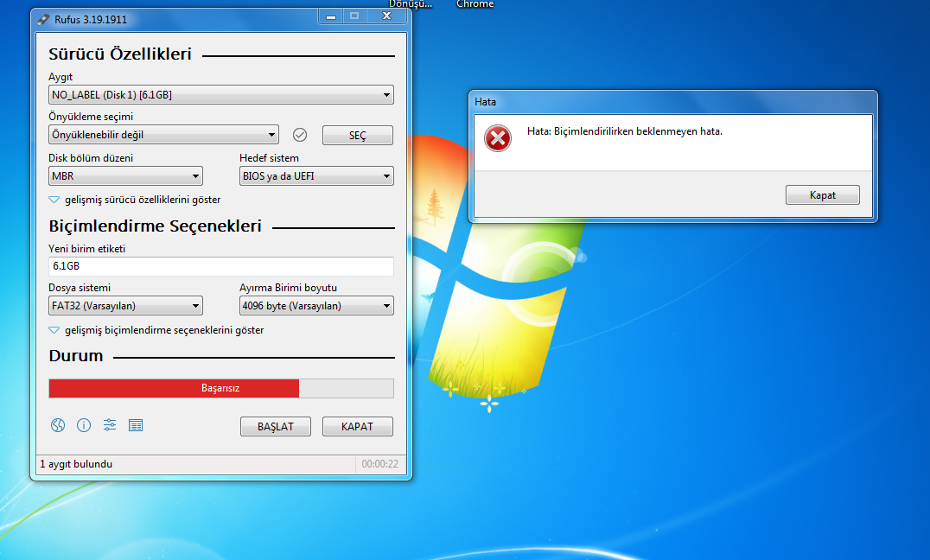Click Kapat in the Hata dialog

[x=823, y=195]
